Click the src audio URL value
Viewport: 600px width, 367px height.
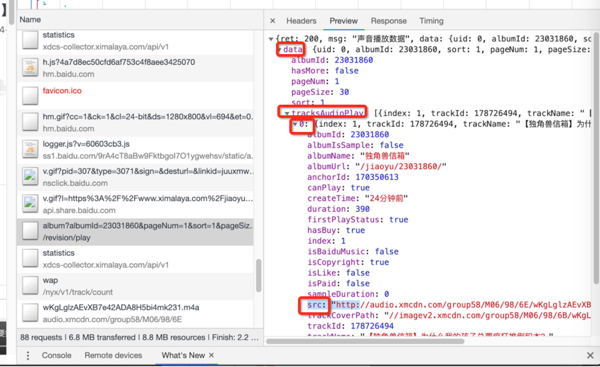[x=461, y=305]
